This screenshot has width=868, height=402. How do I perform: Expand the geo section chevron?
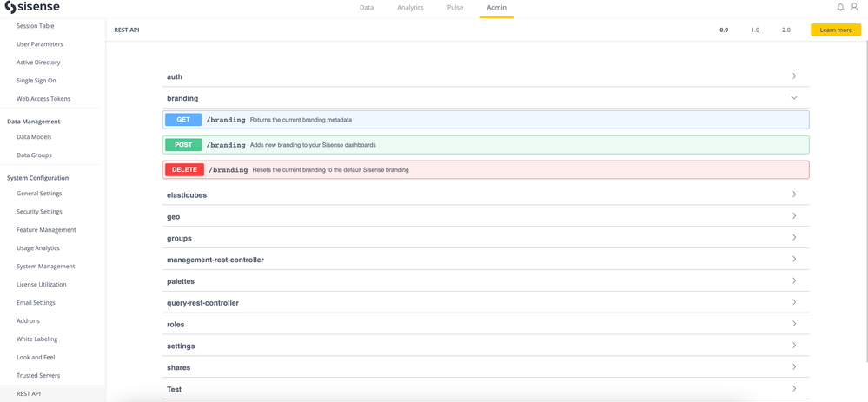(x=793, y=216)
